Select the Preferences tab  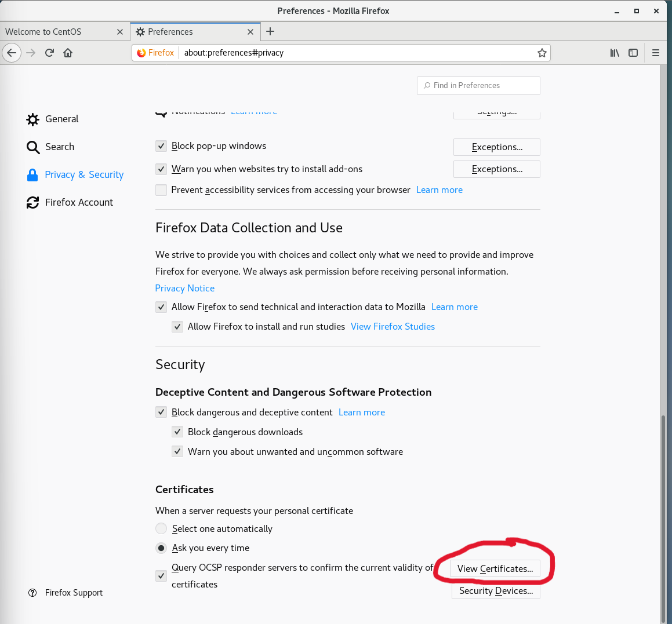(x=195, y=32)
